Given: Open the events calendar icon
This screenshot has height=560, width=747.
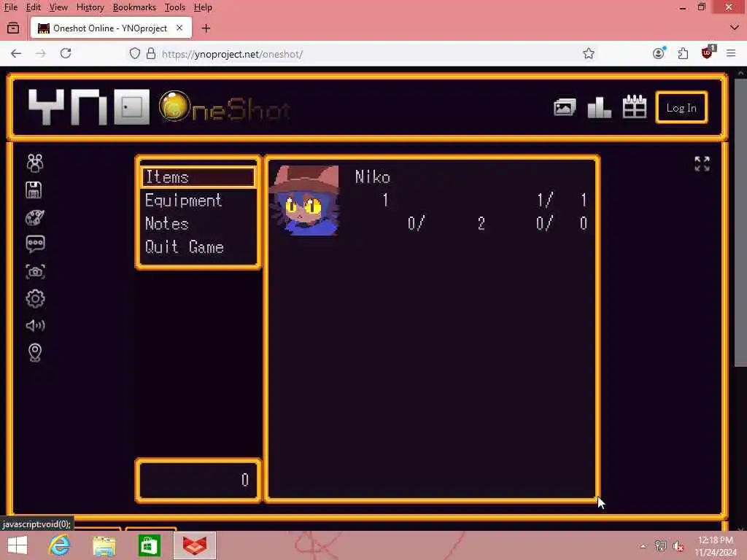Looking at the screenshot, I should point(635,106).
